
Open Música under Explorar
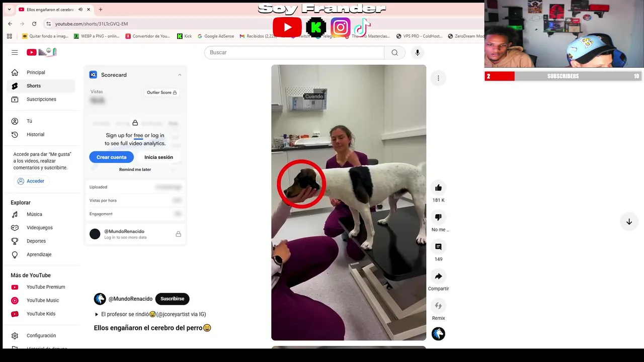42,214
